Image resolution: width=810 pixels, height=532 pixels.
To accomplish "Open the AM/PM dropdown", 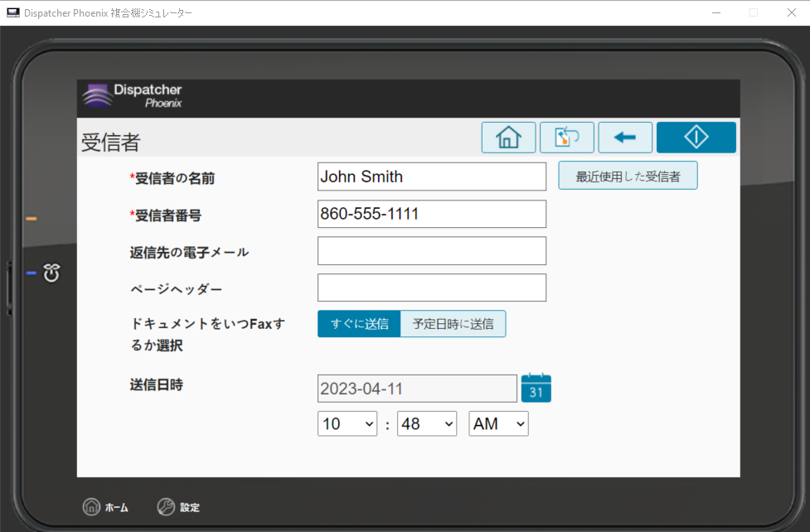I will [498, 423].
